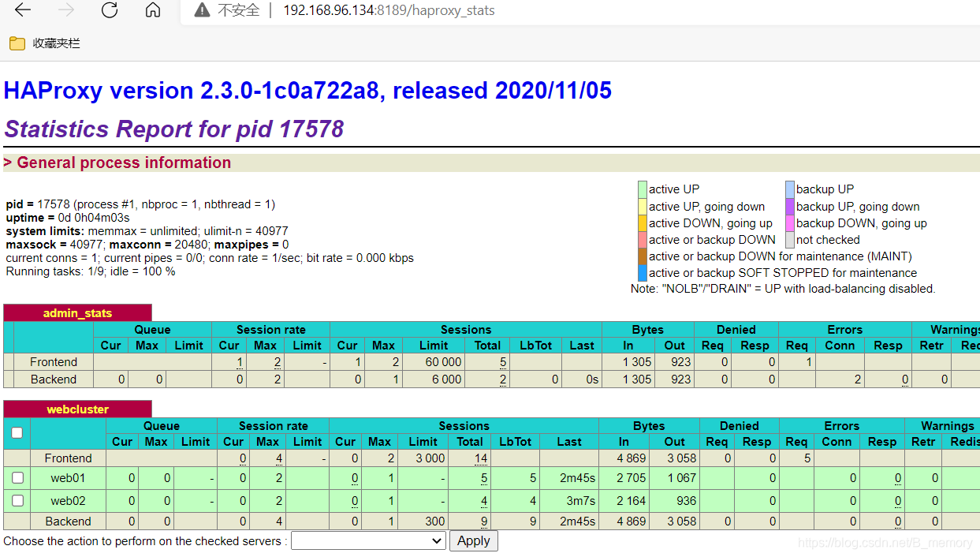This screenshot has height=557, width=980.
Task: Click web02 Last session value 3m7s
Action: [x=581, y=501]
